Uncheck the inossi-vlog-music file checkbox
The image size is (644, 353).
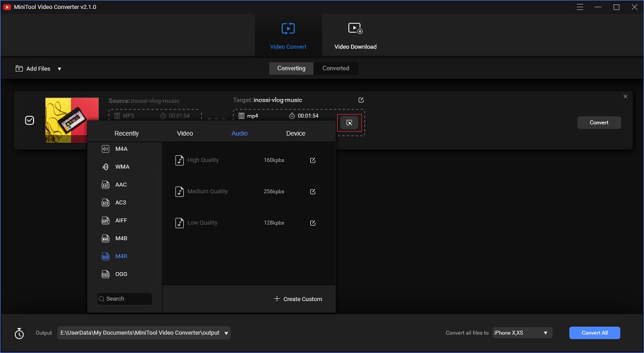coord(30,120)
